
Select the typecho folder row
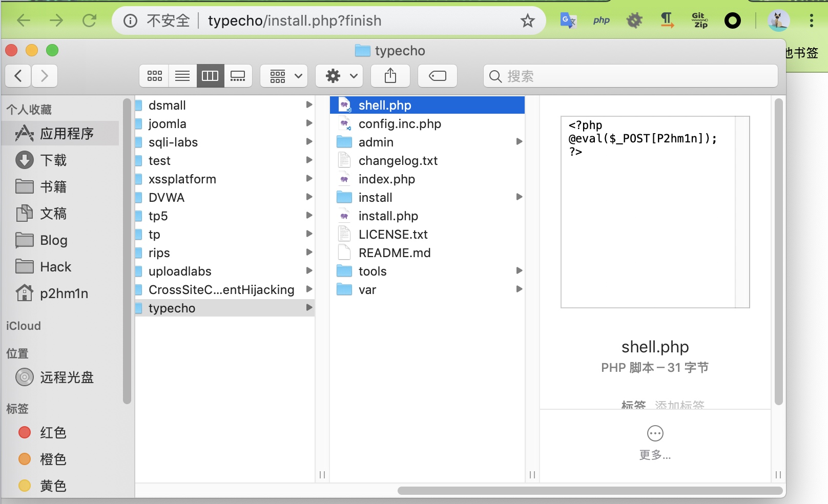[225, 308]
